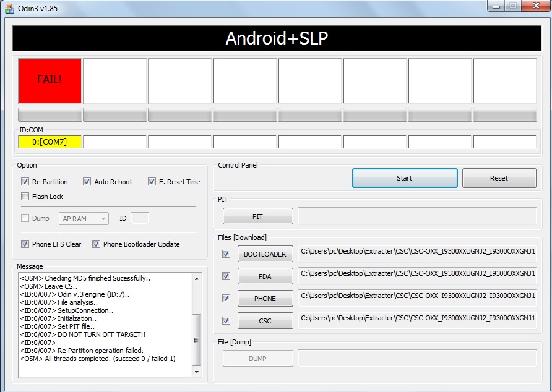The height and width of the screenshot is (392, 552).
Task: Click 'Initialzation..' log line
Action: click(58, 318)
